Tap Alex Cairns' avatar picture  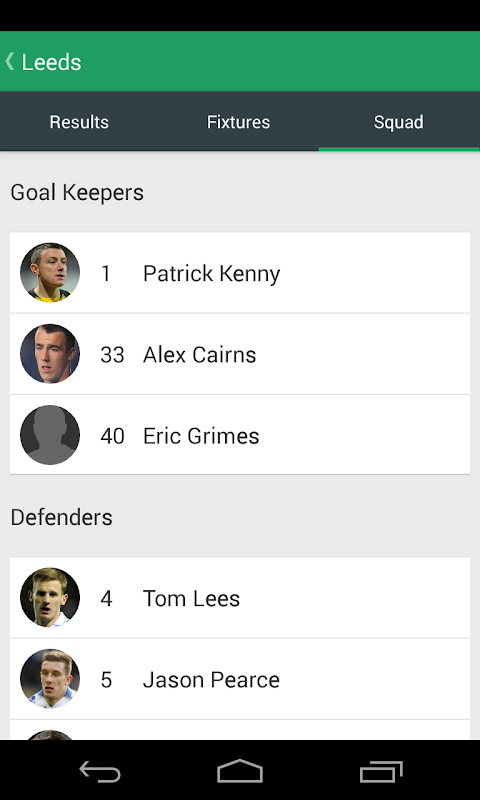(50, 354)
